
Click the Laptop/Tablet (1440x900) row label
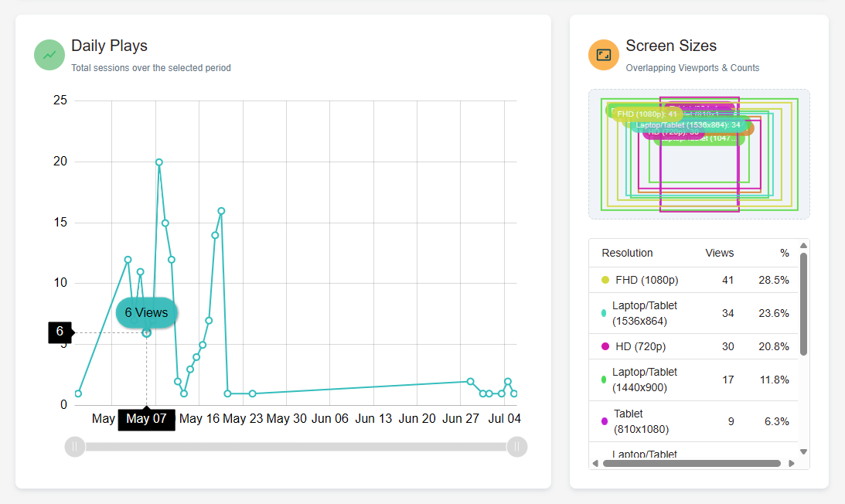[645, 380]
